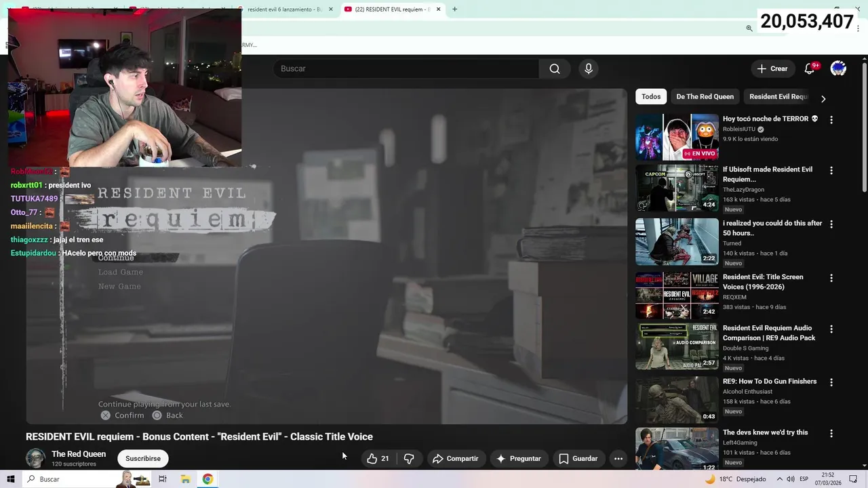Click channel name Left4Gaming
The image size is (868, 488).
coord(740,443)
